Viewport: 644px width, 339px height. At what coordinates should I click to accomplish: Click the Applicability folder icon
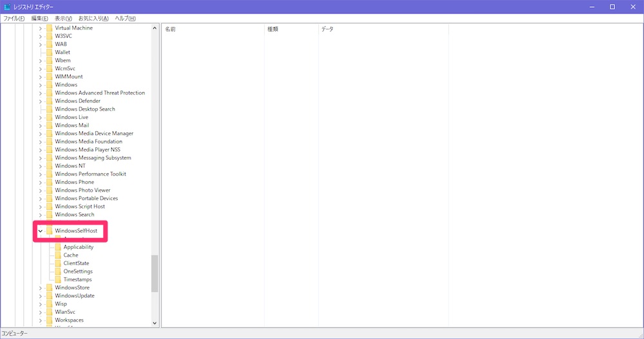click(58, 247)
